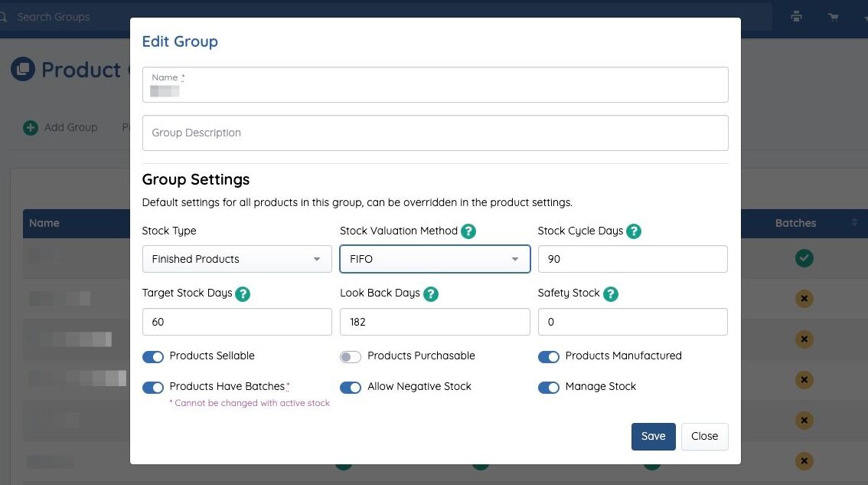This screenshot has width=868, height=485.
Task: Click the Safety Stock help icon
Action: [x=610, y=293]
